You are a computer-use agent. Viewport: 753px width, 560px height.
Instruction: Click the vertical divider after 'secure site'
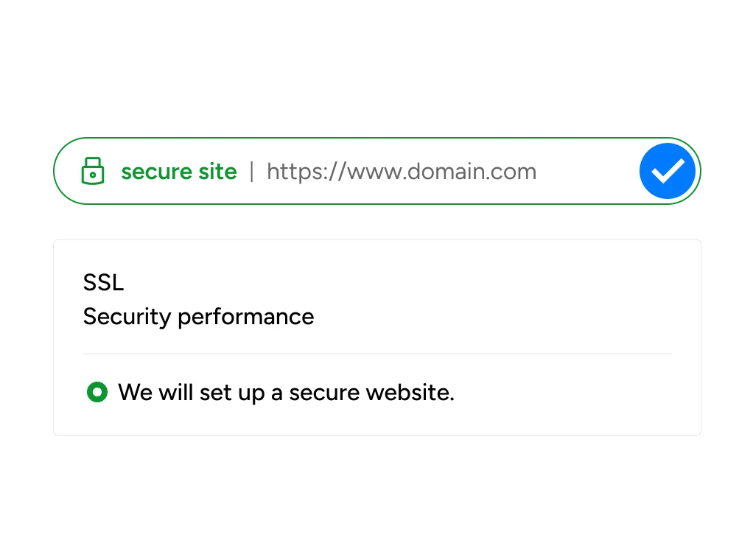[252, 172]
